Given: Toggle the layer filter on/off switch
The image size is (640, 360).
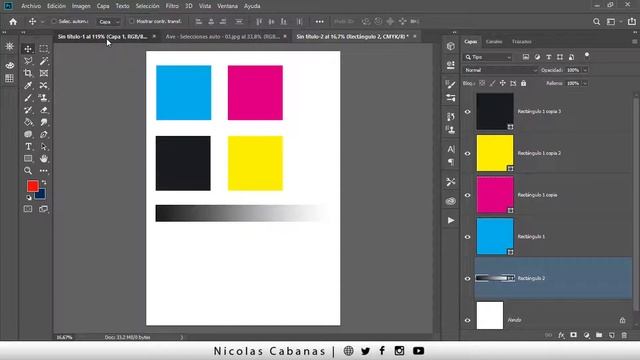Looking at the screenshot, I should point(587,56).
